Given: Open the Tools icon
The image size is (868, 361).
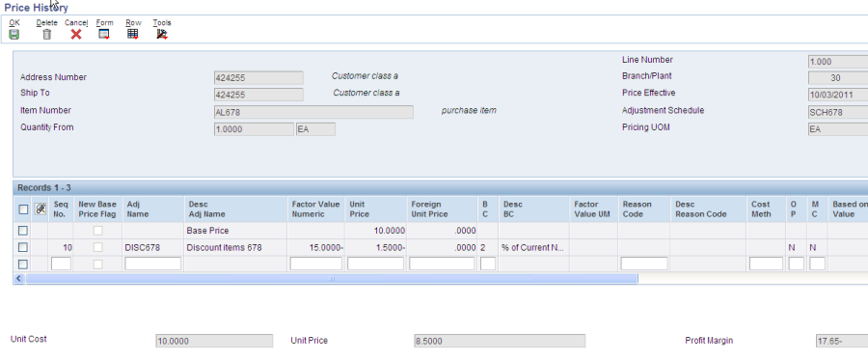Looking at the screenshot, I should pyautogui.click(x=162, y=35).
